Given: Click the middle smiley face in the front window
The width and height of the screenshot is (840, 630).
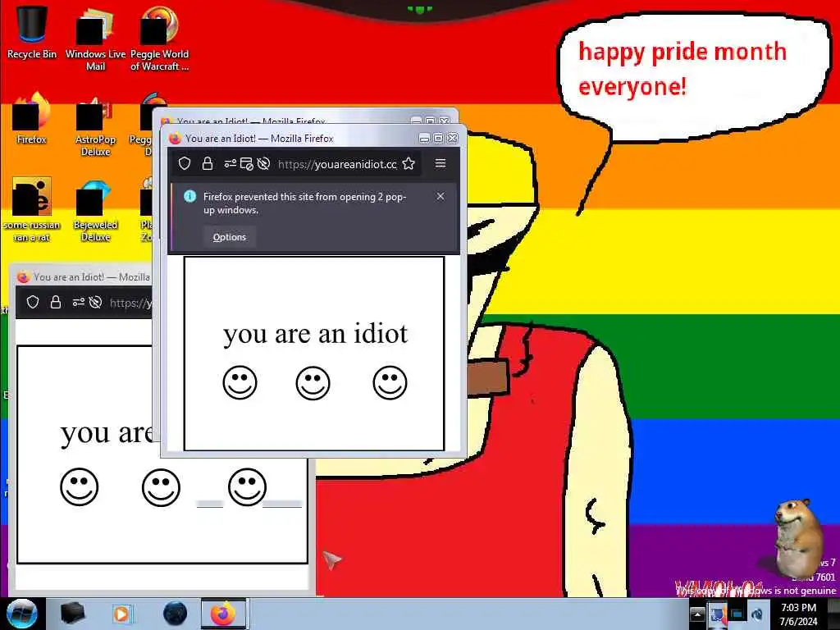Looking at the screenshot, I should 313,382.
